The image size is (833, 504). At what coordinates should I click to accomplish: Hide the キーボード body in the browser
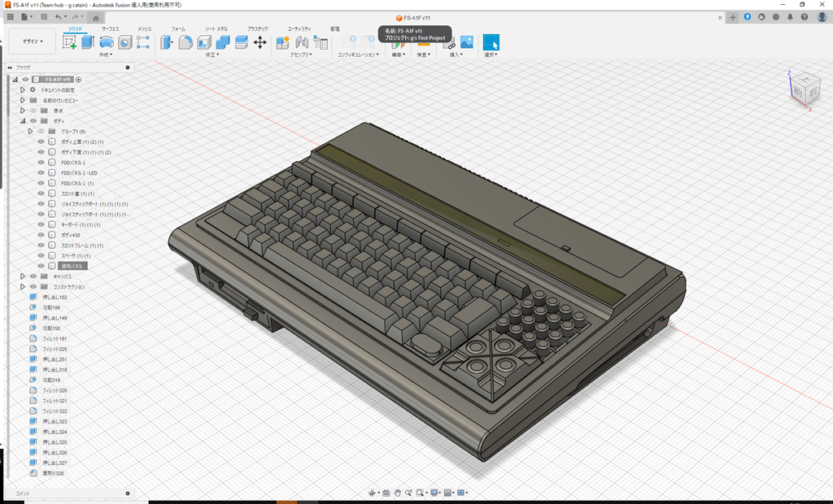point(40,224)
